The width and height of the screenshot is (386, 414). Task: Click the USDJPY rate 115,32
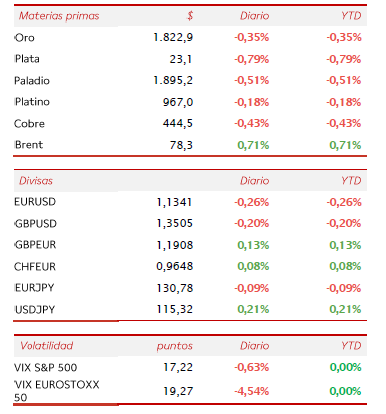(x=175, y=309)
